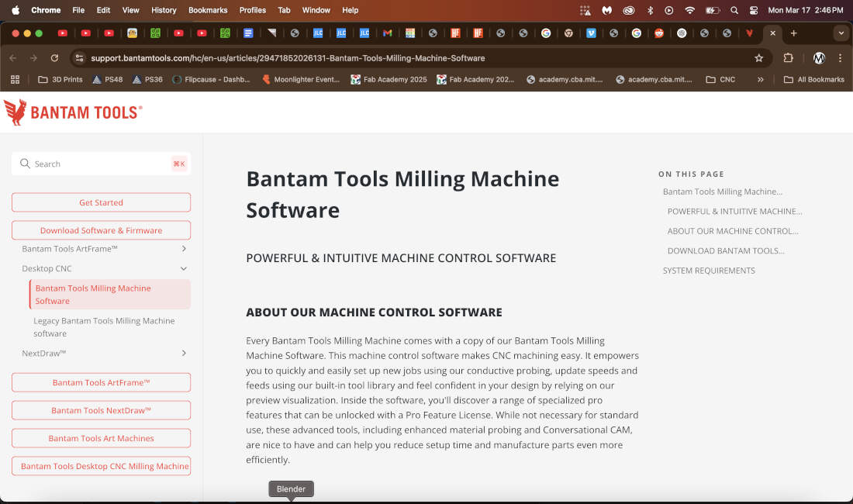Click the Get Started button
Image resolution: width=853 pixels, height=504 pixels.
pyautogui.click(x=101, y=202)
